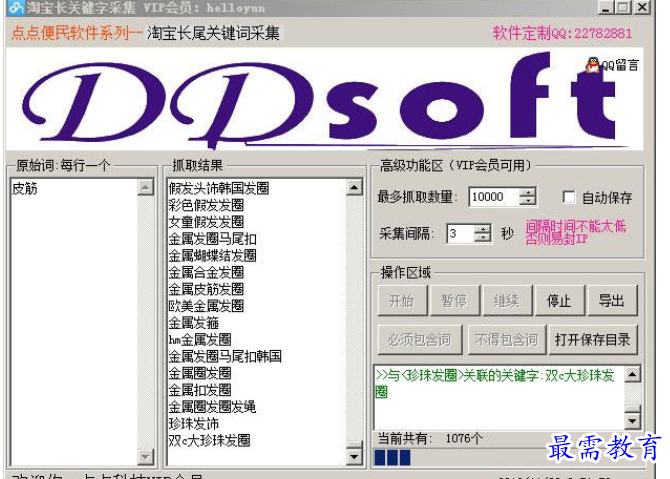Select 金属扣发圈 in the results list
Viewport: 670px width, 479px height.
coord(200,390)
